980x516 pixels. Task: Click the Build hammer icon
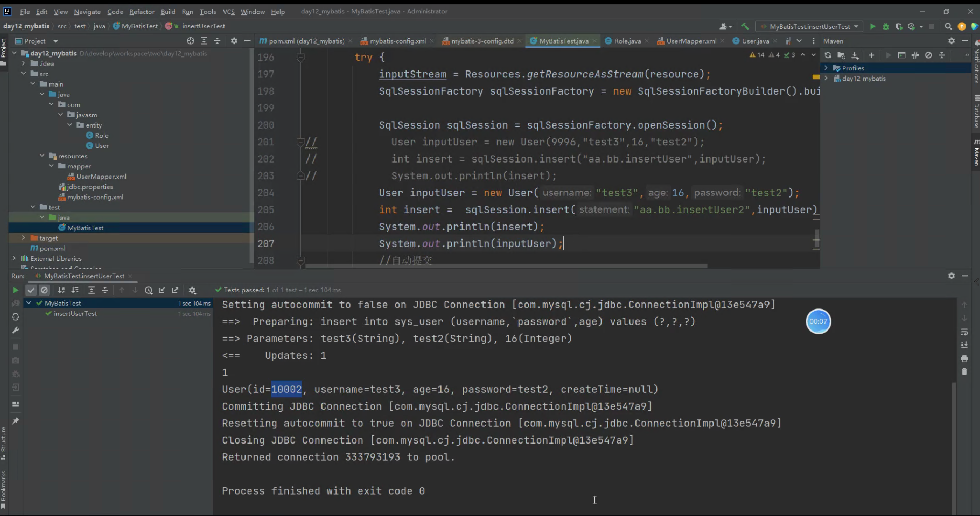click(x=745, y=27)
